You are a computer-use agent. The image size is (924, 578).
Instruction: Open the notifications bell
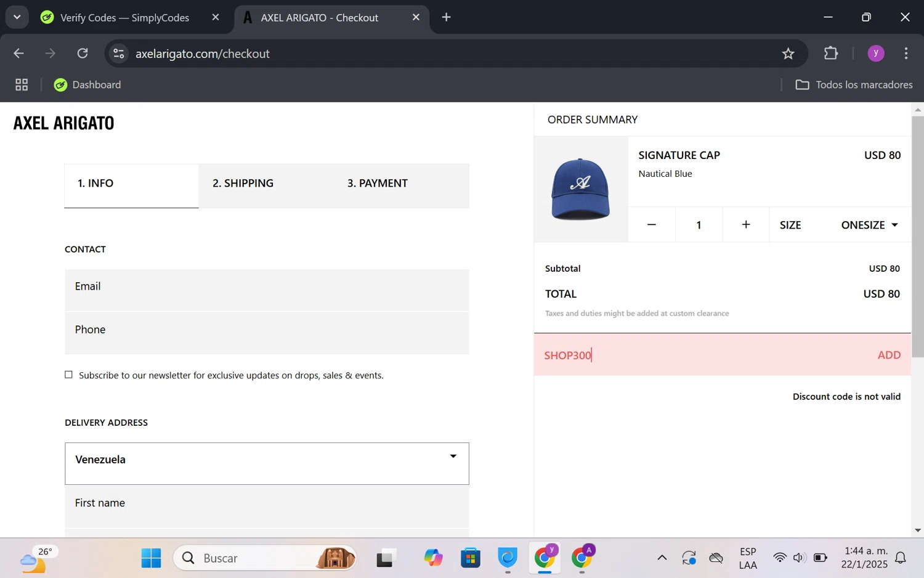(x=901, y=558)
